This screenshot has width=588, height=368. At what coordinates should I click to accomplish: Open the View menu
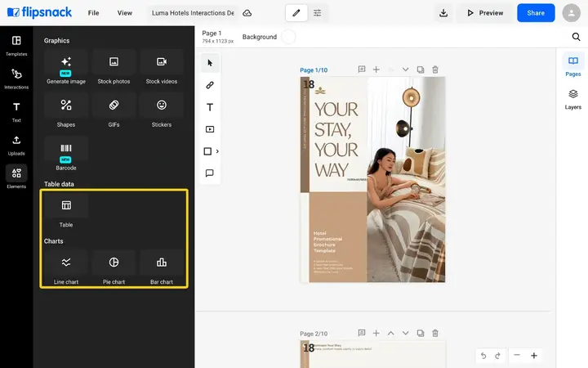(x=124, y=13)
